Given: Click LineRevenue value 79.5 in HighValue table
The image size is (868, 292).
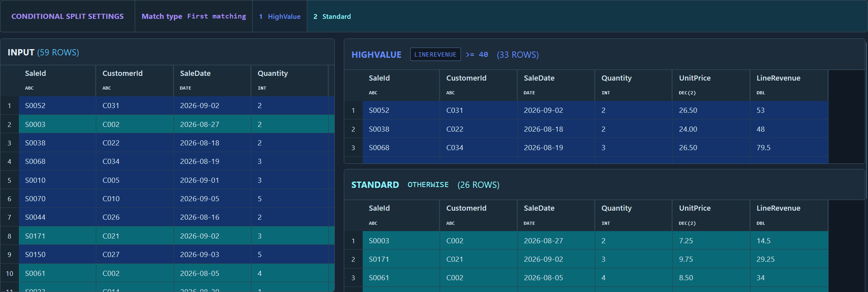Looking at the screenshot, I should [789, 147].
